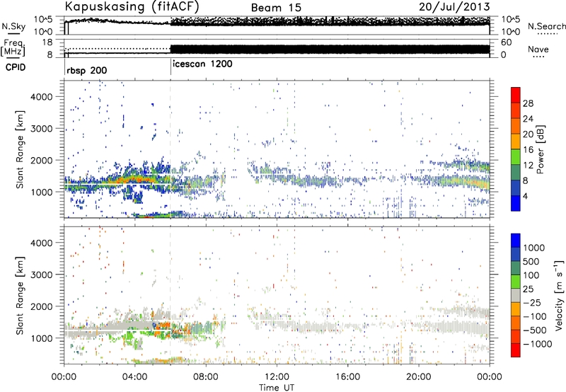Click the '-100' velocity colorbar tick value
The width and height of the screenshot is (566, 392).
click(535, 316)
